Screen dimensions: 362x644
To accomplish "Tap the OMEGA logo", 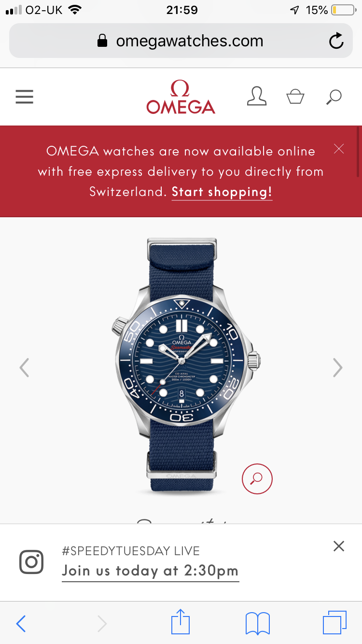I will (x=181, y=97).
